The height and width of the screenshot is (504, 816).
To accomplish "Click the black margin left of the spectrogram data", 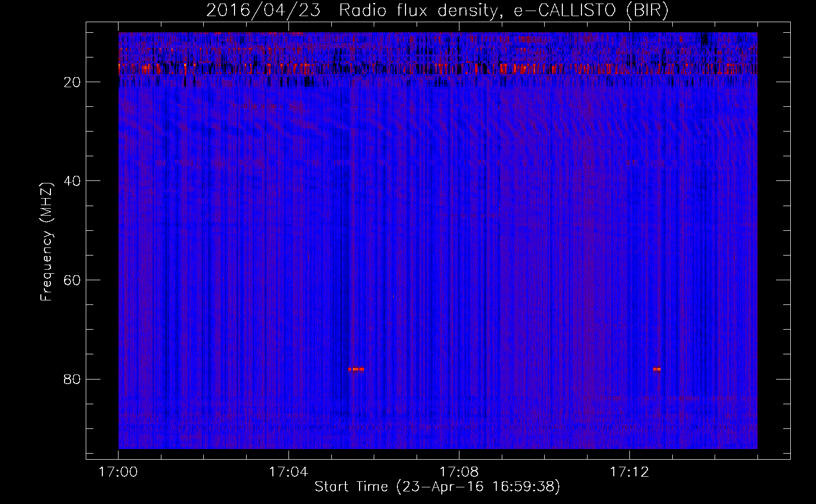I will 102,240.
